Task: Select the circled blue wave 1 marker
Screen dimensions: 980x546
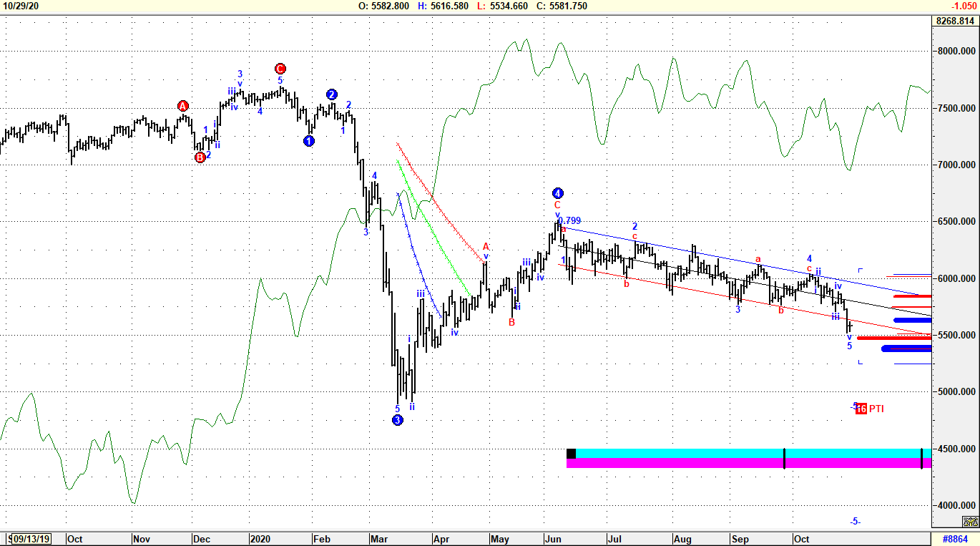Action: tap(308, 141)
